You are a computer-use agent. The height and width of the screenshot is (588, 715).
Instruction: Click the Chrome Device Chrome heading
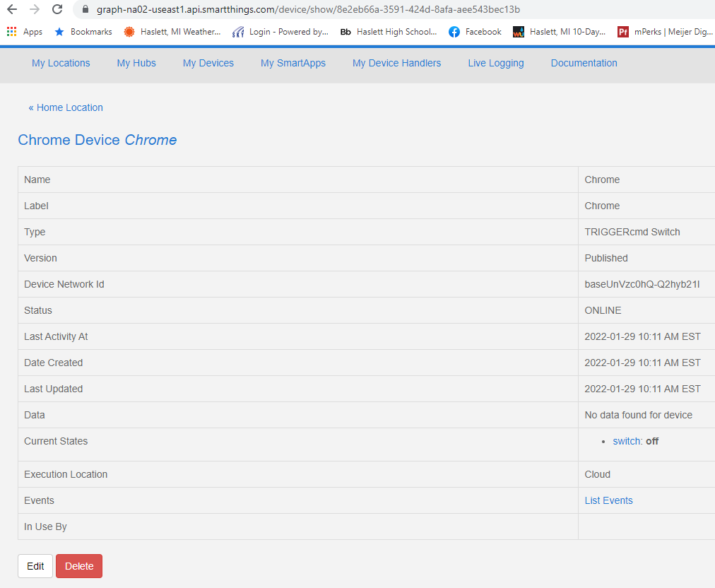click(97, 140)
